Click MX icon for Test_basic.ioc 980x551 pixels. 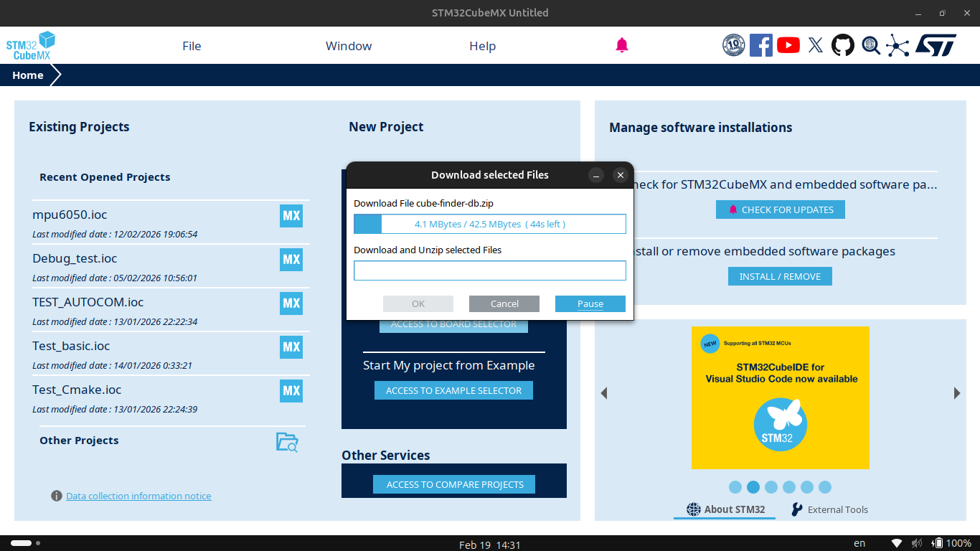click(291, 347)
